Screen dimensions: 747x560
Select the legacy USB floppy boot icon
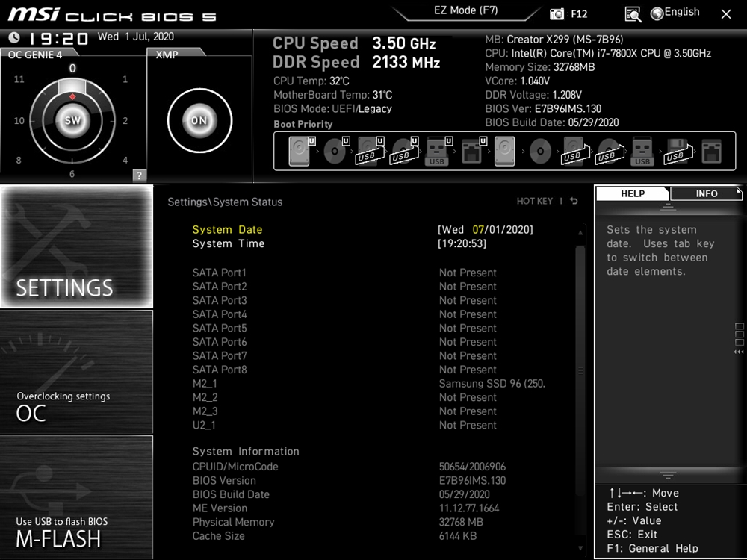tap(678, 151)
